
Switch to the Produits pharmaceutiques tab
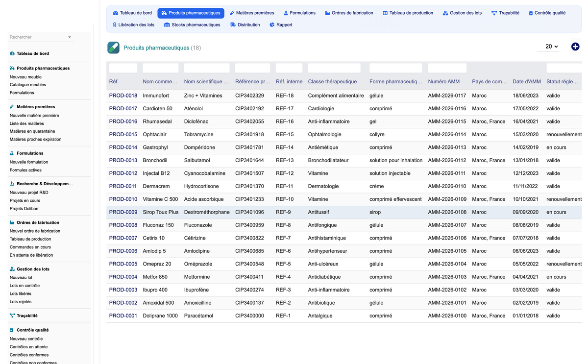191,13
